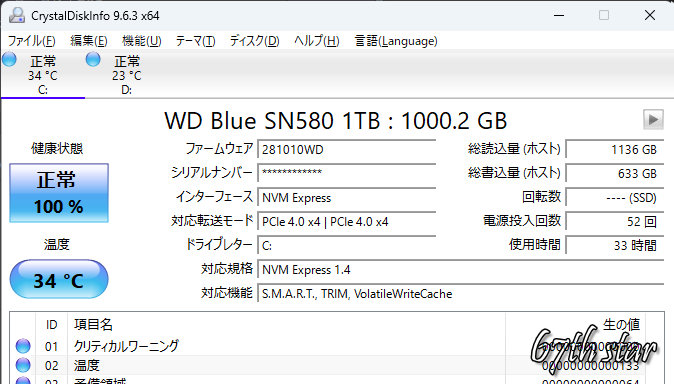Open the ヘルプ(H) menu

pos(317,41)
